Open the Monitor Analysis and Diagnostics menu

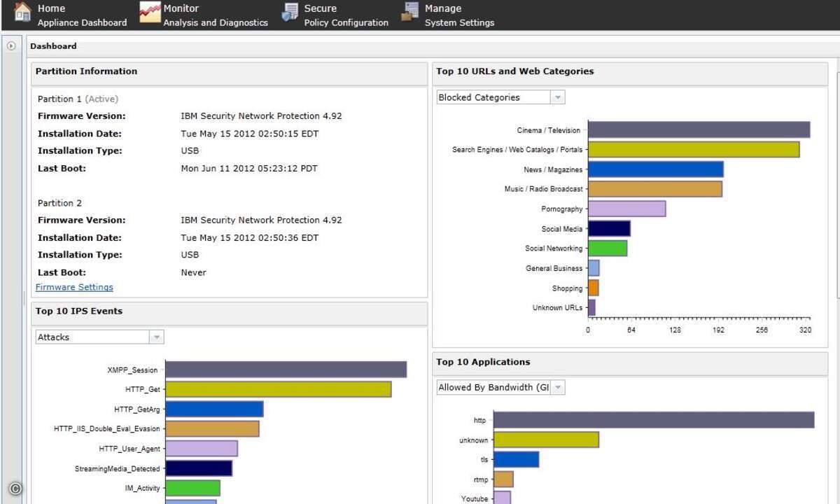click(x=215, y=15)
